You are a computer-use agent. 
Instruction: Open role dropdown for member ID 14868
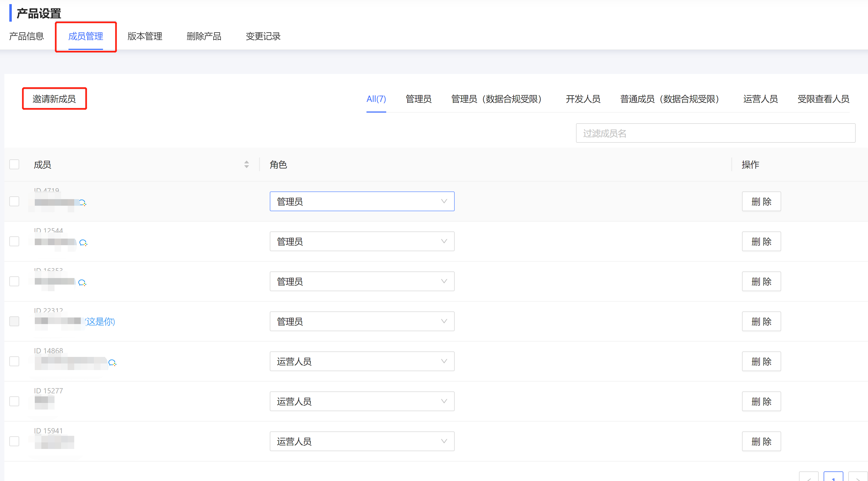tap(362, 361)
